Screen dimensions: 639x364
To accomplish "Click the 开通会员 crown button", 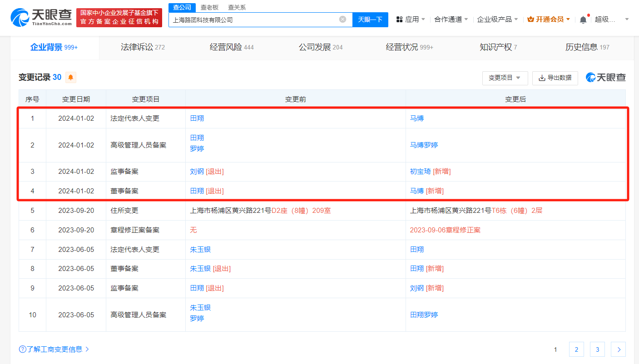I will 549,20.
